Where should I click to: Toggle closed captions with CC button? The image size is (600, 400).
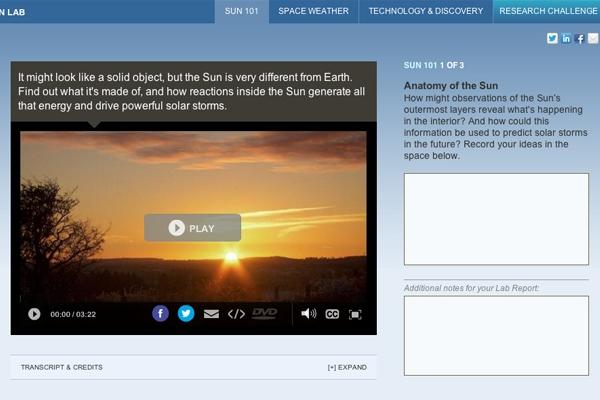pos(332,314)
